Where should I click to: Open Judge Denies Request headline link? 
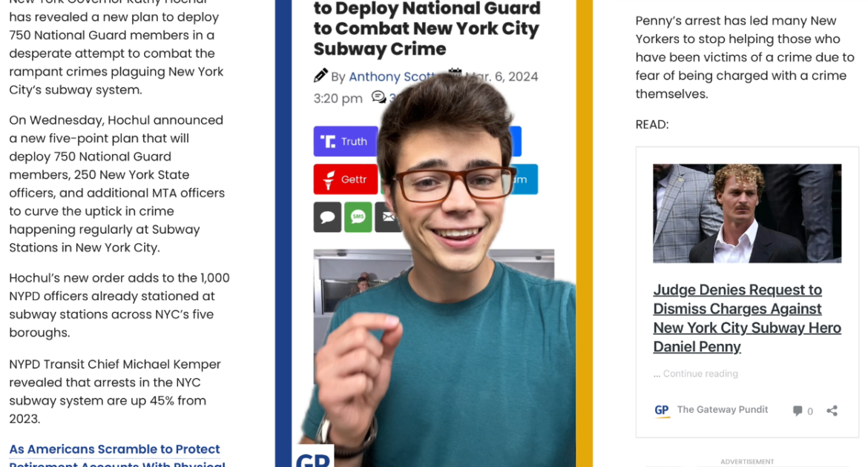click(x=747, y=318)
